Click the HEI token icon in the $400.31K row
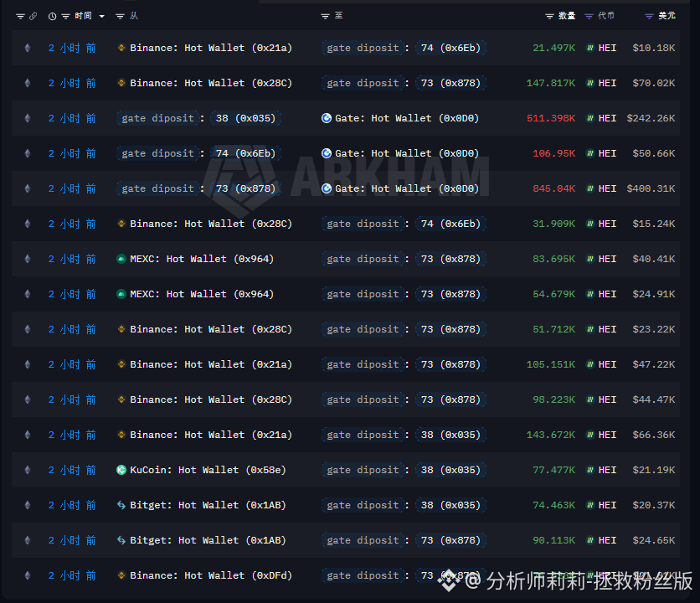Viewport: 700px width, 603px height. (590, 188)
